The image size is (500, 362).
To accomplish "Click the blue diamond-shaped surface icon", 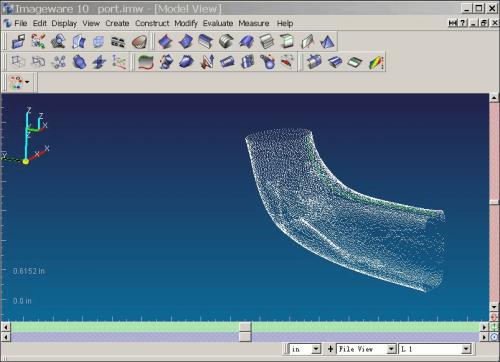I will pos(186,42).
